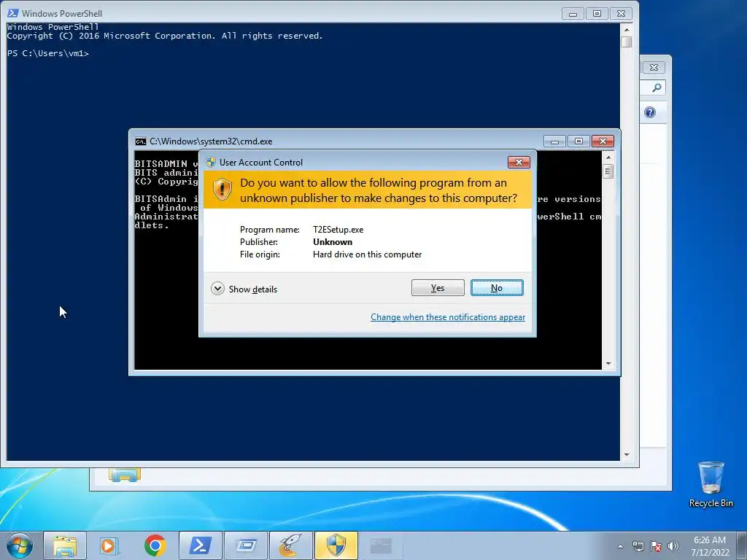Close the cmd.exe window
The width and height of the screenshot is (747, 560).
click(603, 141)
